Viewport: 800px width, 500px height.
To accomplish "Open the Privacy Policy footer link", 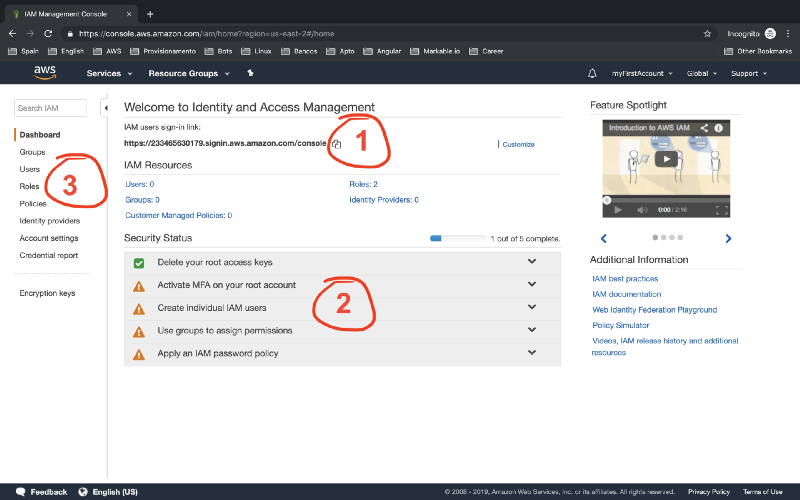I will click(709, 492).
